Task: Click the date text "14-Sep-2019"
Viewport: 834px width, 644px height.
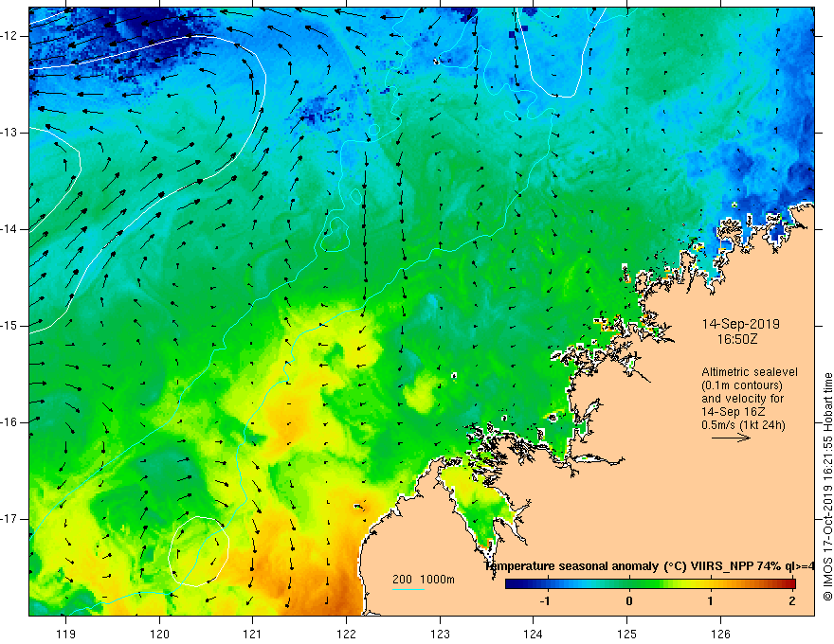Action: (741, 324)
